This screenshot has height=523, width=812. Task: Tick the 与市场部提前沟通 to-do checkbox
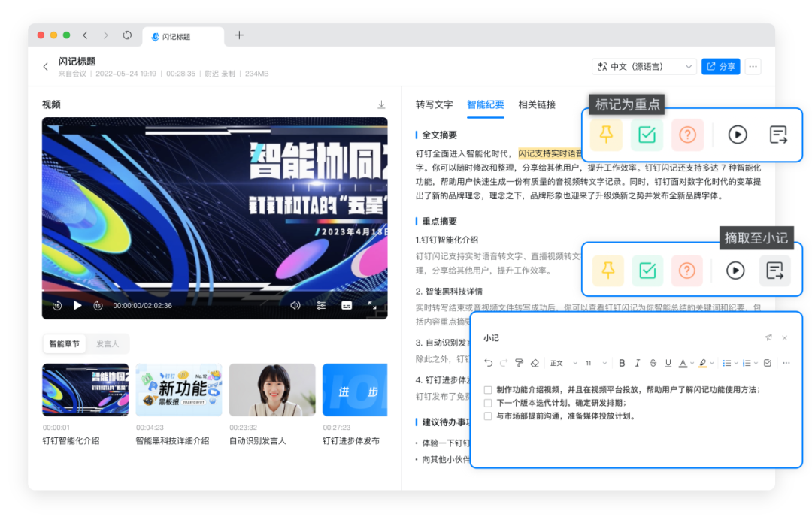click(x=488, y=416)
